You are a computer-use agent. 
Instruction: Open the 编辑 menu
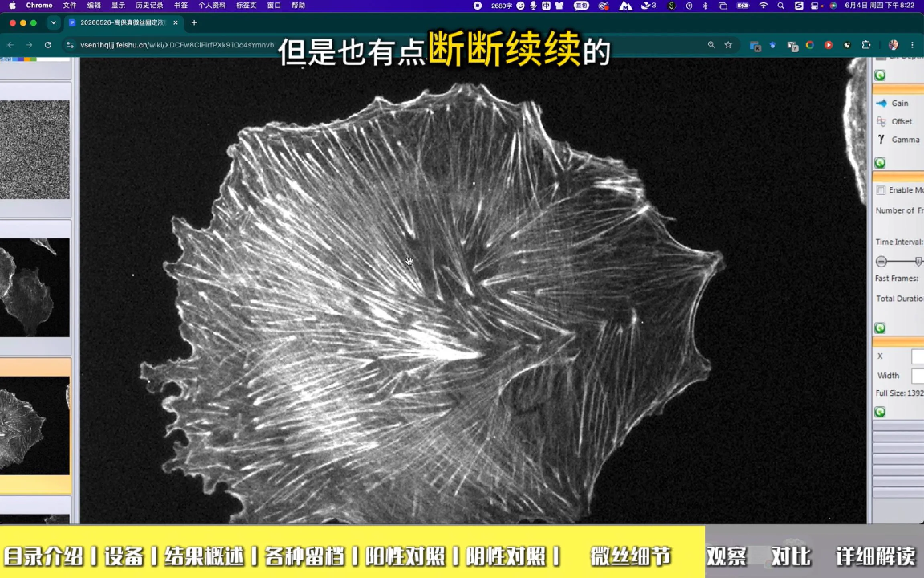point(94,6)
